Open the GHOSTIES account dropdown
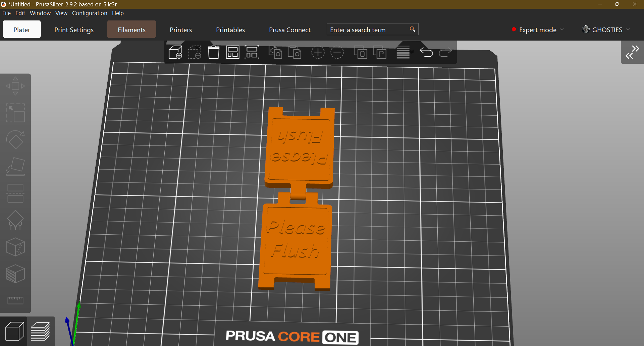 coord(606,30)
